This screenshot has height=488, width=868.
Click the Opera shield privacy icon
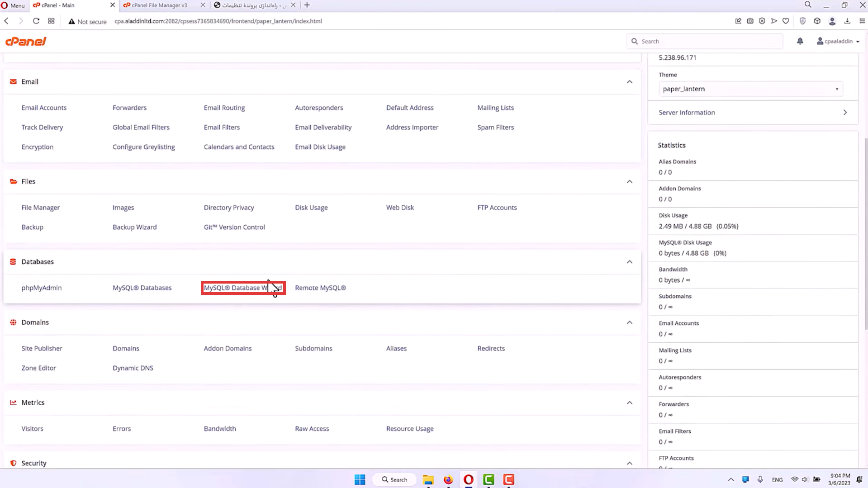[802, 21]
